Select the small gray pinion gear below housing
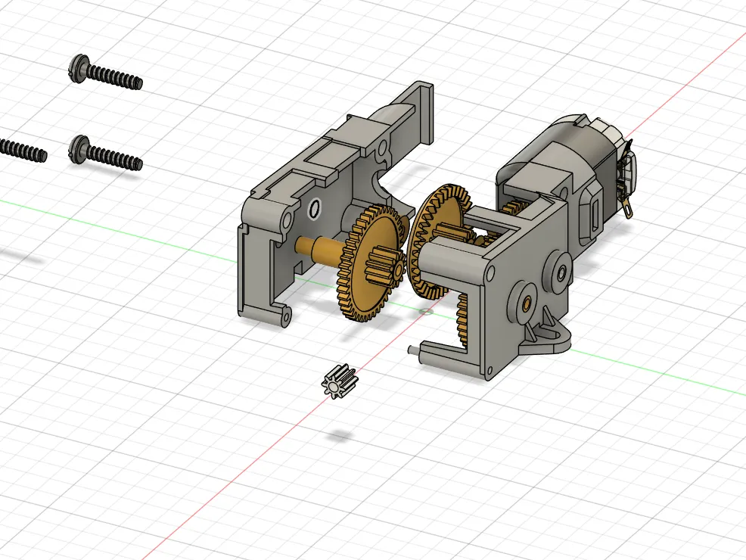 339,381
